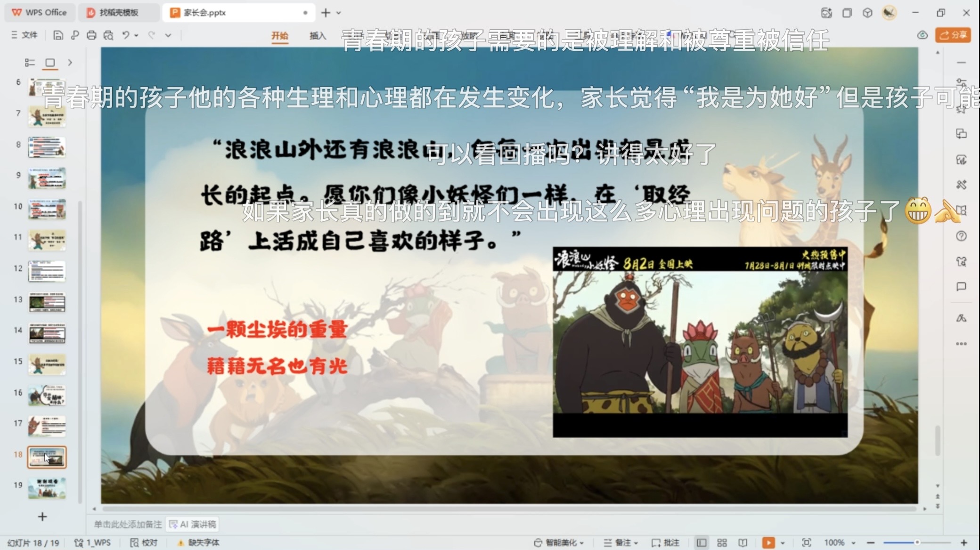Open the user account avatar
Viewport: 980px width, 550px height.
(889, 13)
